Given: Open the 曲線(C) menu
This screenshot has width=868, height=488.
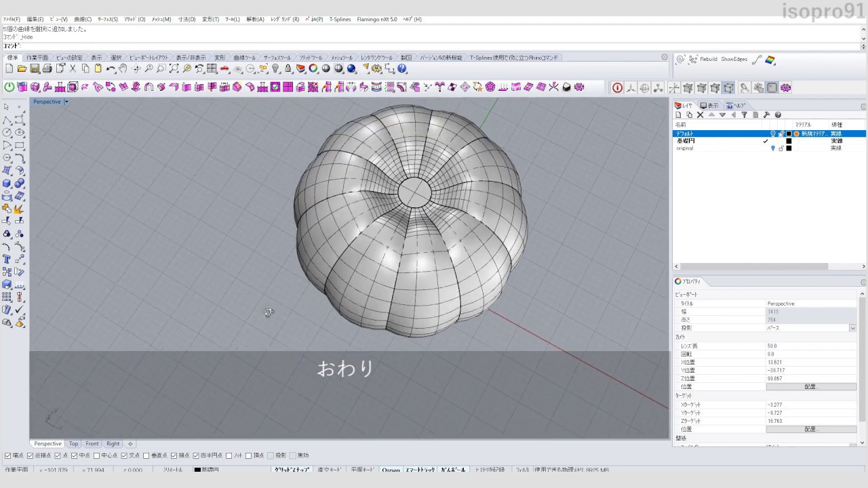Looking at the screenshot, I should [x=83, y=20].
